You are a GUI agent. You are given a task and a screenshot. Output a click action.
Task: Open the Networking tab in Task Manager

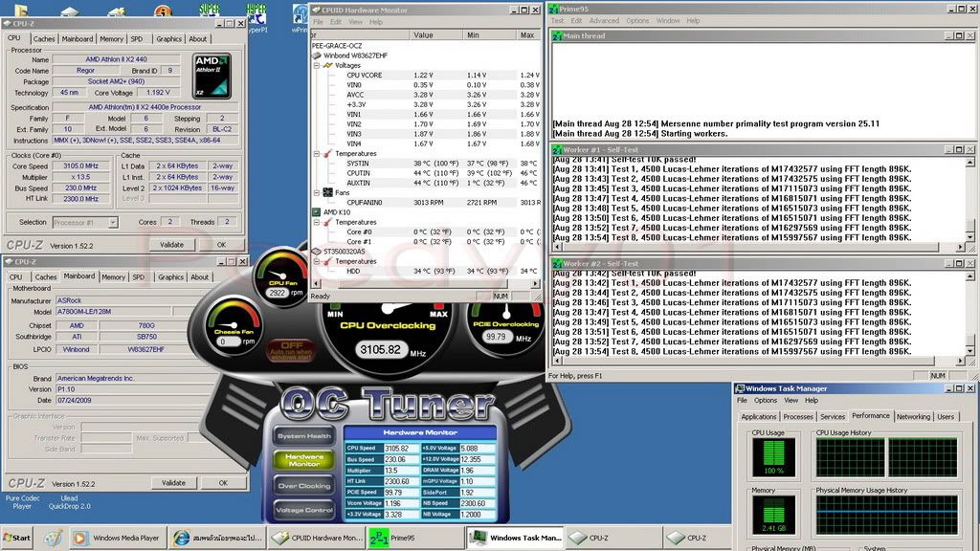[913, 417]
